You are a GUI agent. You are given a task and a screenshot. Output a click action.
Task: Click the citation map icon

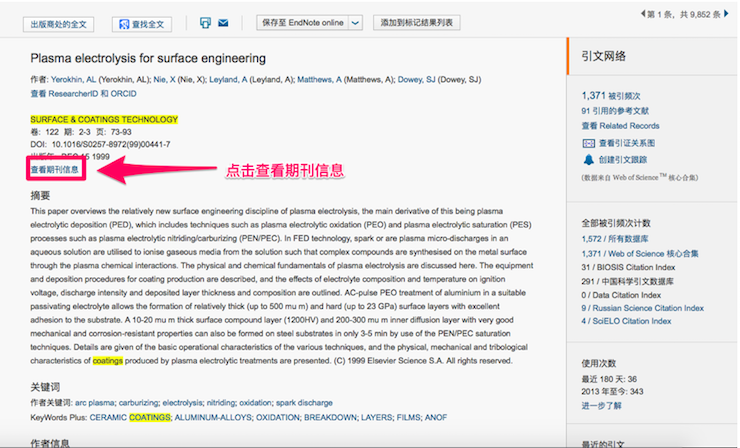[x=588, y=142]
